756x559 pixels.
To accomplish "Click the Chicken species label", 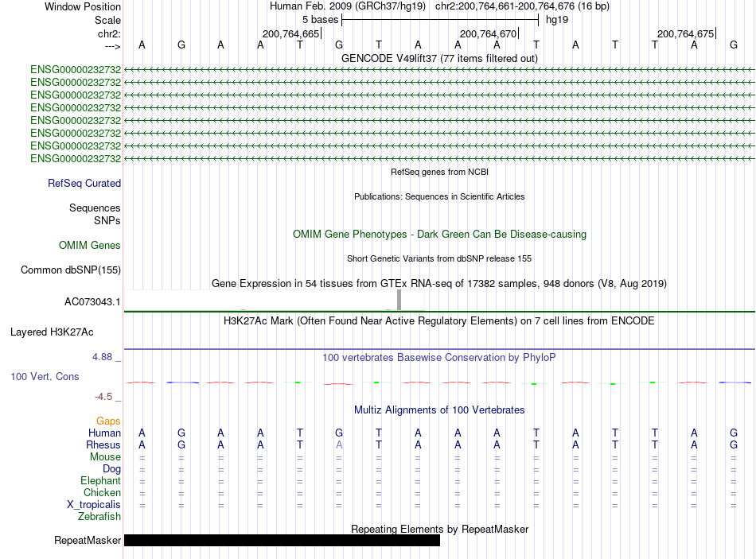I will pyautogui.click(x=102, y=492).
